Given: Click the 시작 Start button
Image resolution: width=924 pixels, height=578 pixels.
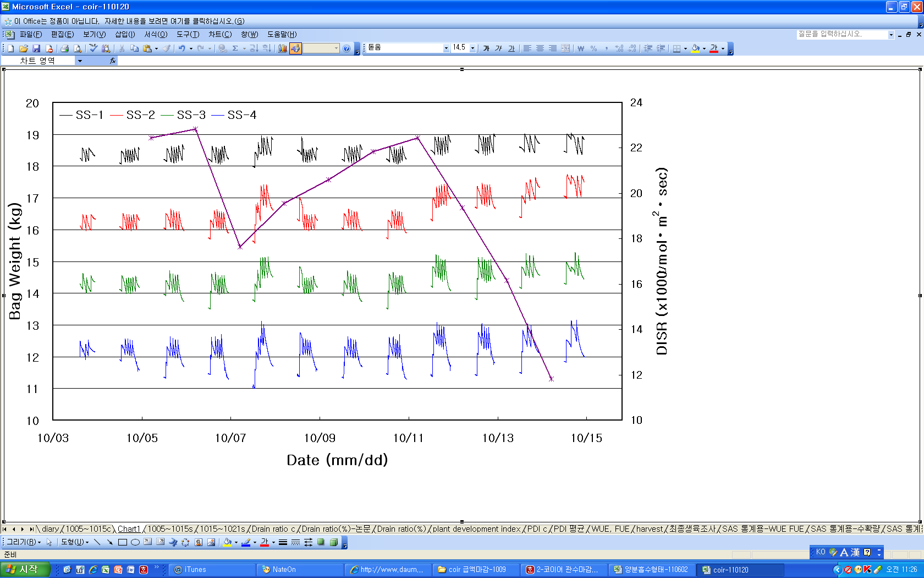Looking at the screenshot, I should tap(25, 569).
